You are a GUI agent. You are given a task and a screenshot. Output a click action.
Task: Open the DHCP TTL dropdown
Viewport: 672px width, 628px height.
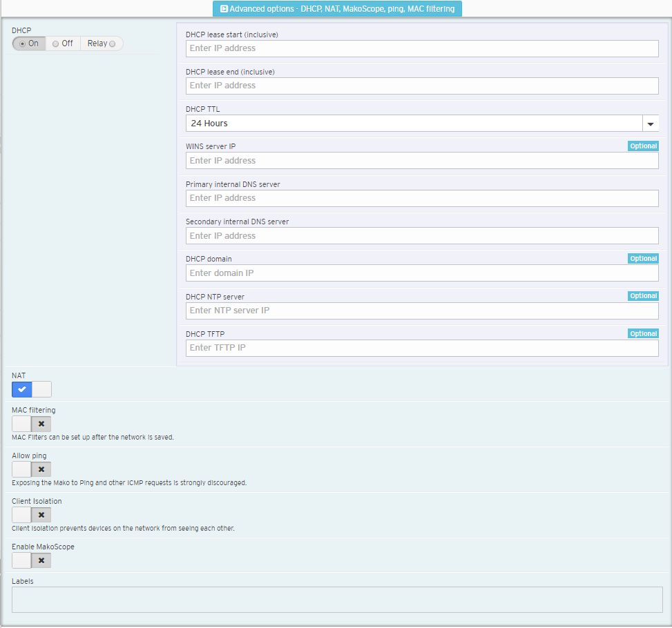pyautogui.click(x=421, y=123)
